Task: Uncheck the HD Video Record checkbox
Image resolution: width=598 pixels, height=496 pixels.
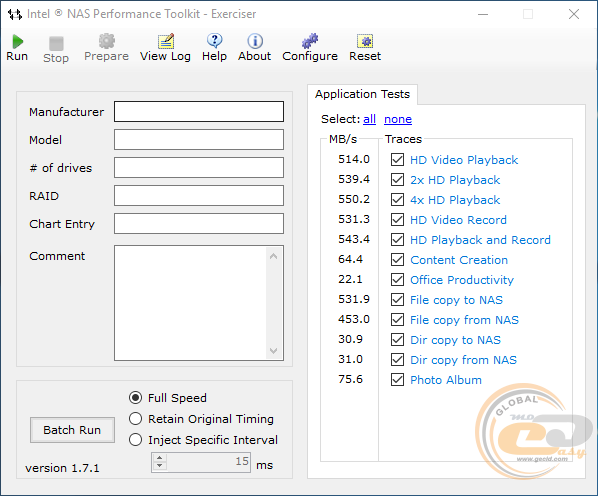Action: 397,219
